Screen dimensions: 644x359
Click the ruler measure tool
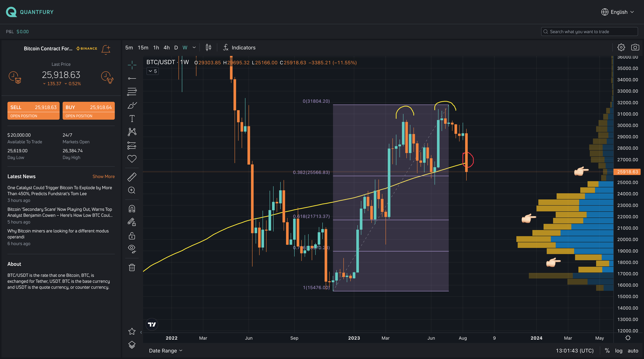(132, 177)
